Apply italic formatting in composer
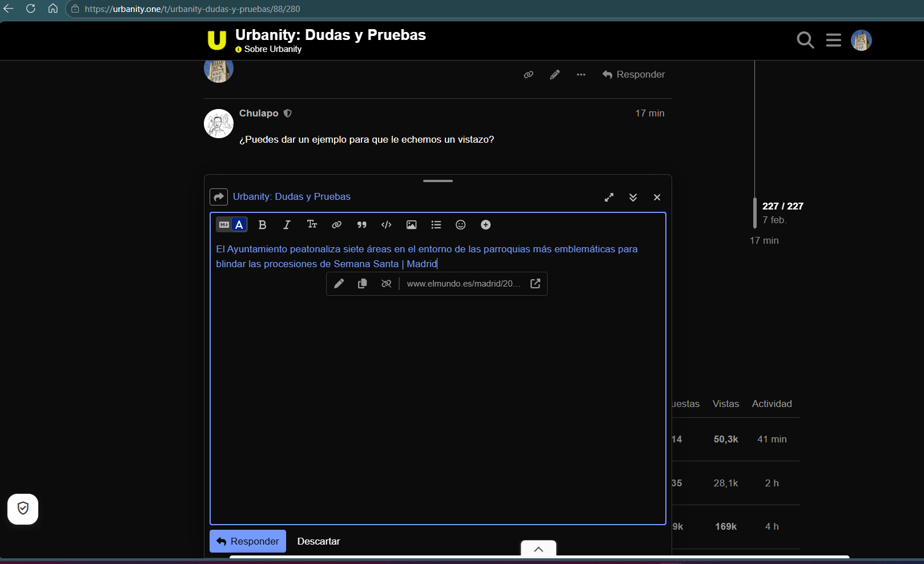Screen dimensions: 924x564 (287, 225)
